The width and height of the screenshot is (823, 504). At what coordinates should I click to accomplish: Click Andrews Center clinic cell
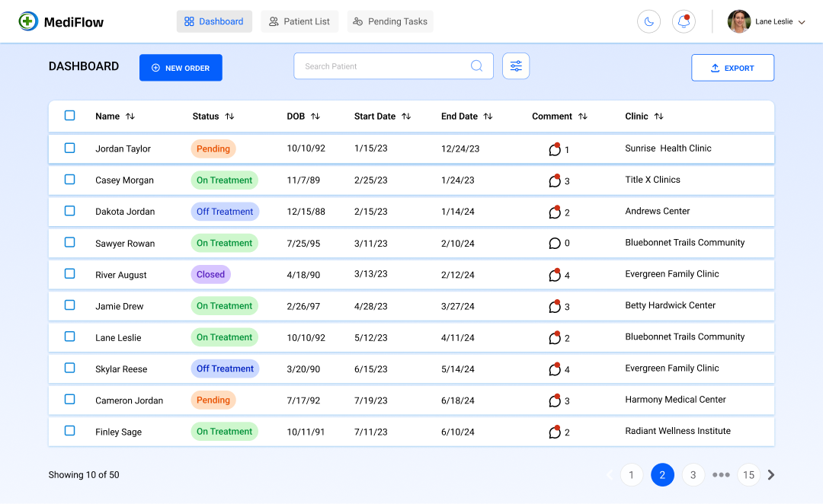(x=657, y=212)
